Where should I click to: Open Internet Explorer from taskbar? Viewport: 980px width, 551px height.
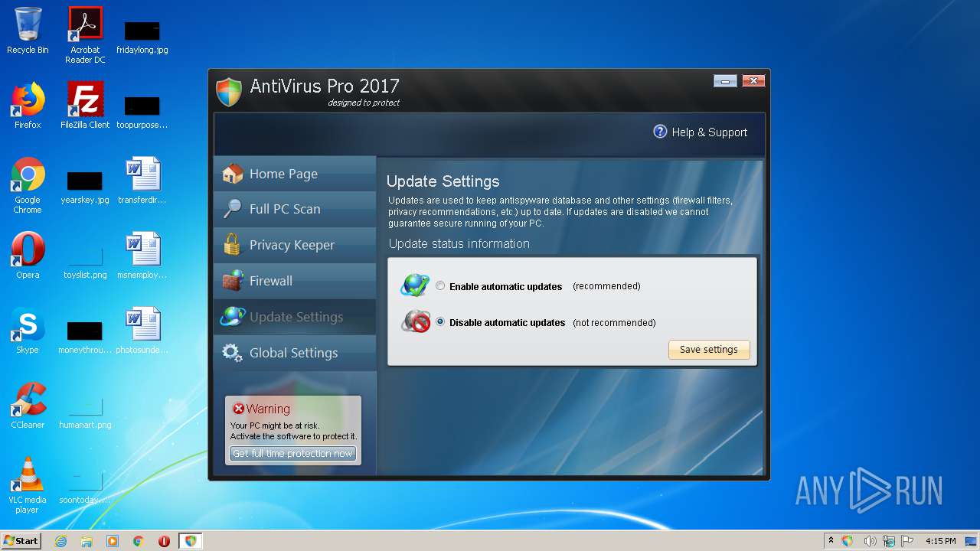pyautogui.click(x=60, y=541)
